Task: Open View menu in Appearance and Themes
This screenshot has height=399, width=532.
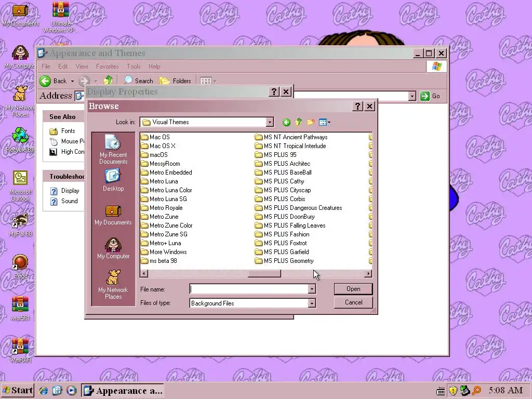Action: 82,66
